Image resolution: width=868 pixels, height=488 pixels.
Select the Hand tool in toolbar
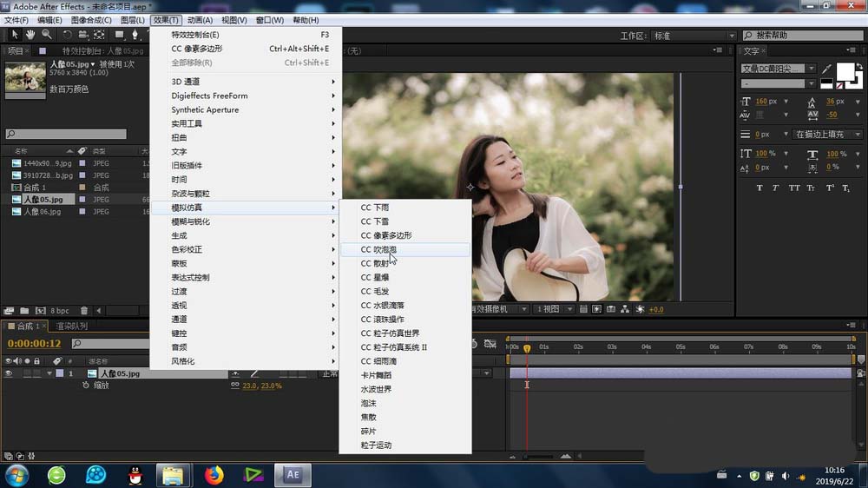tap(30, 35)
